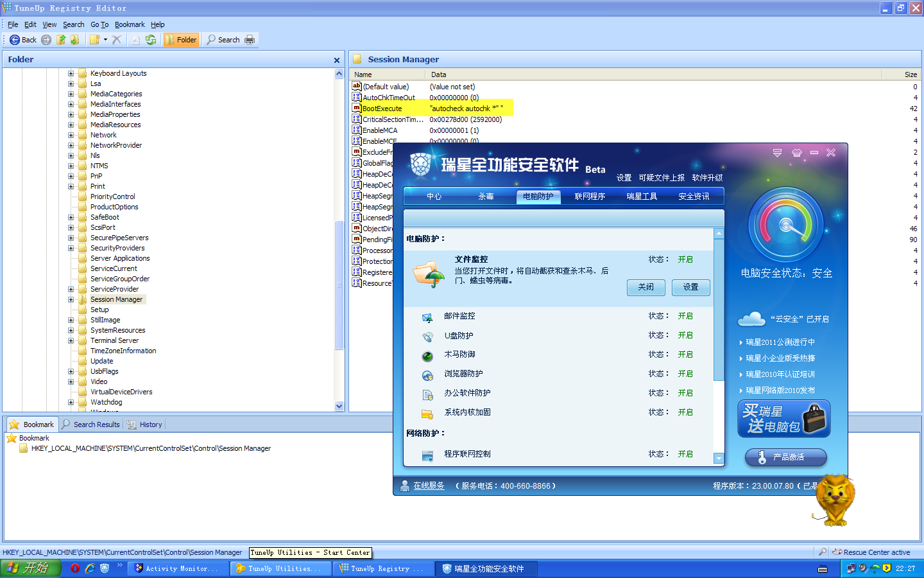The width and height of the screenshot is (924, 578).
Task: Click the Kernel Hardening (系统内核加固) folder icon
Action: tap(427, 414)
